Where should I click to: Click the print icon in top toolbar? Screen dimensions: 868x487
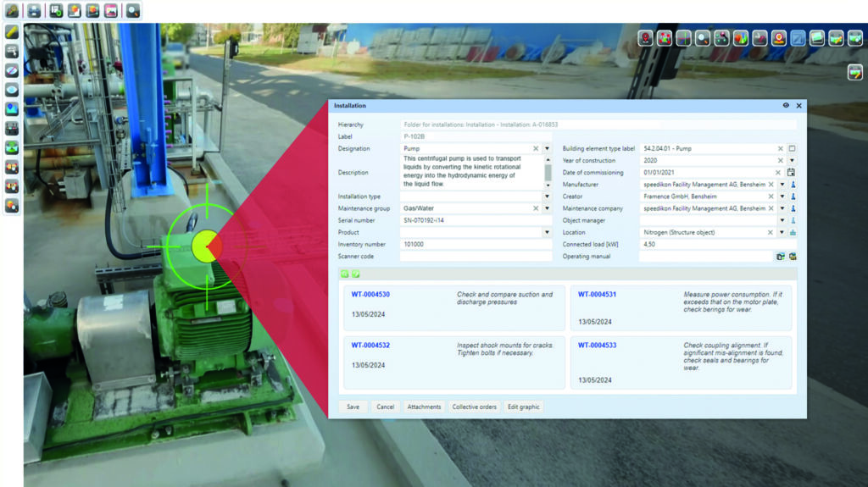click(x=34, y=11)
